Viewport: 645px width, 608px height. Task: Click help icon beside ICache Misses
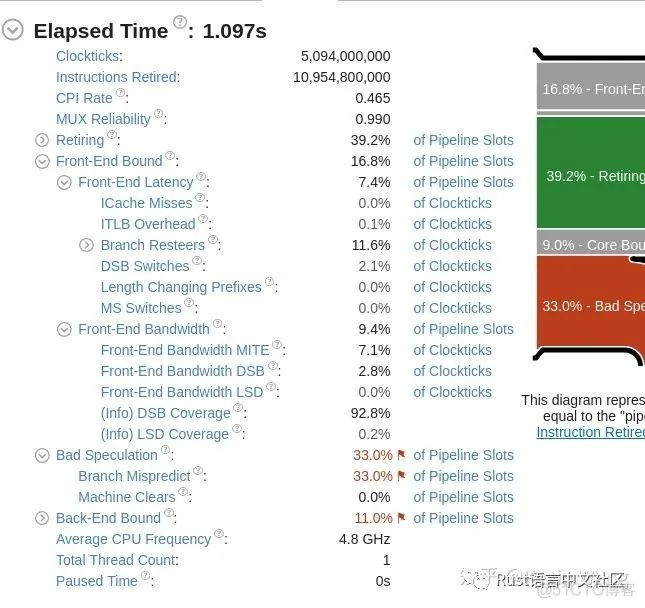(x=200, y=200)
